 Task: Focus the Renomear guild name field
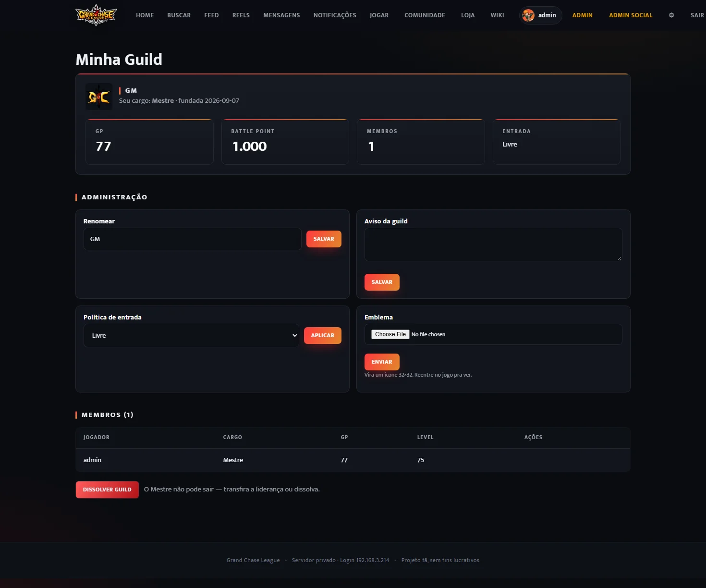[193, 239]
